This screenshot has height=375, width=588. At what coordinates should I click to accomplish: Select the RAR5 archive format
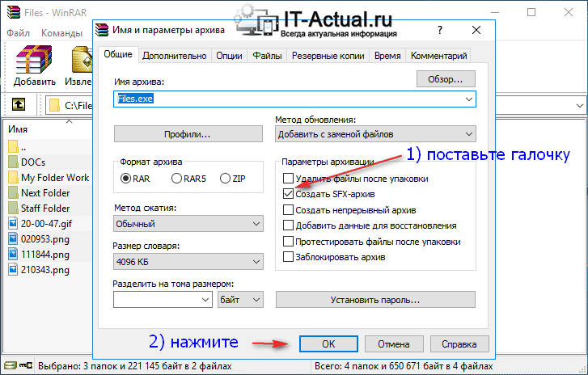(176, 179)
